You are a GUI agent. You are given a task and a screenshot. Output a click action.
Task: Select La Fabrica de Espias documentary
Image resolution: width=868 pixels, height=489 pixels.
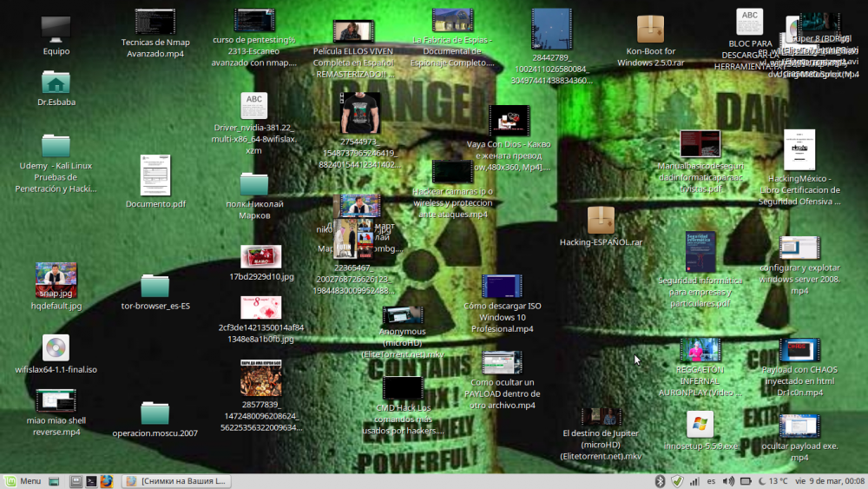452,21
